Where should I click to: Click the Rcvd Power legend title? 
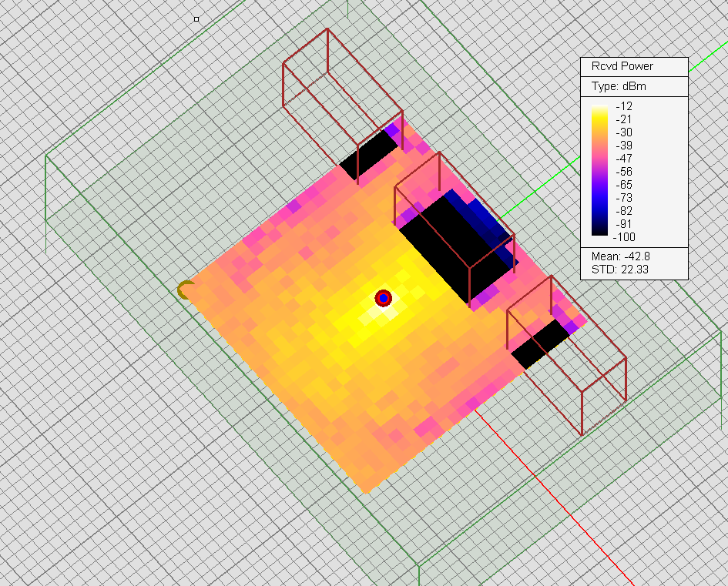[x=622, y=66]
